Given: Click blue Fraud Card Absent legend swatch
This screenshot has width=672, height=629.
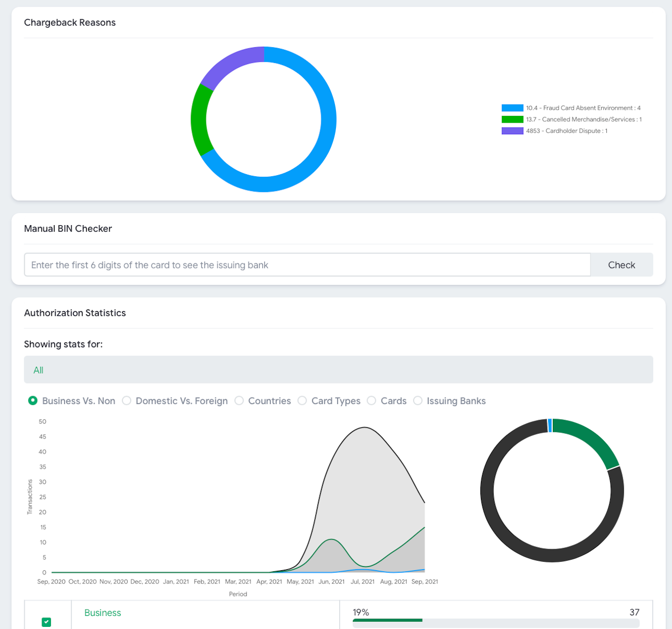Looking at the screenshot, I should 512,108.
